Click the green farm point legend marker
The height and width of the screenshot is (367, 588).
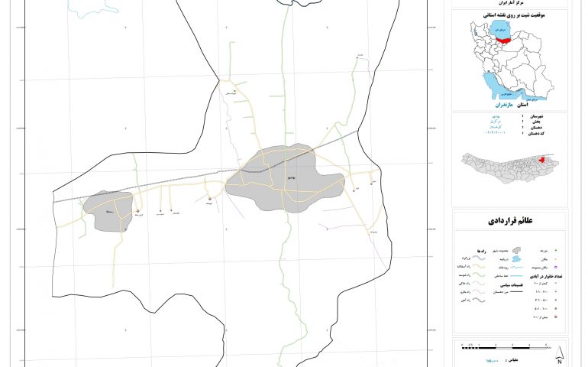click(556, 250)
